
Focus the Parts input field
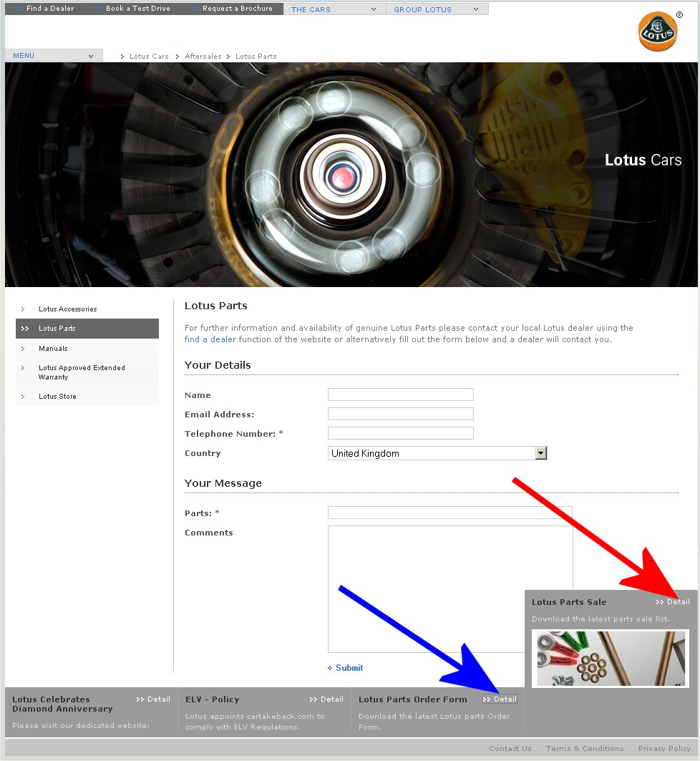click(449, 513)
